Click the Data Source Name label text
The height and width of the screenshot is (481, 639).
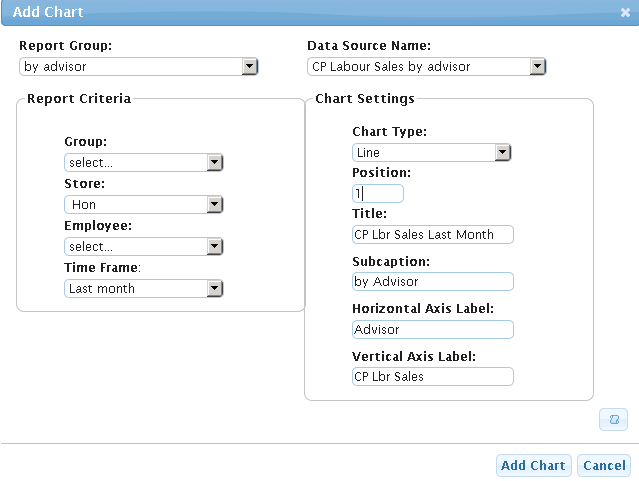tap(368, 46)
